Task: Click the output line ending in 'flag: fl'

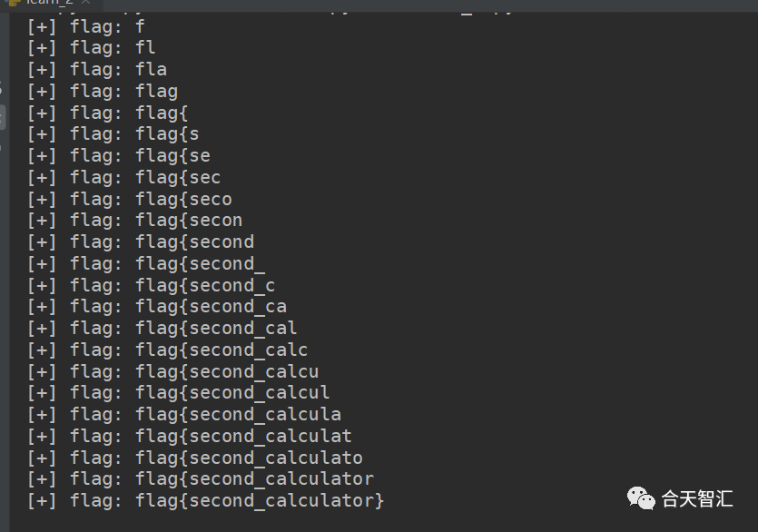Action: pos(91,48)
